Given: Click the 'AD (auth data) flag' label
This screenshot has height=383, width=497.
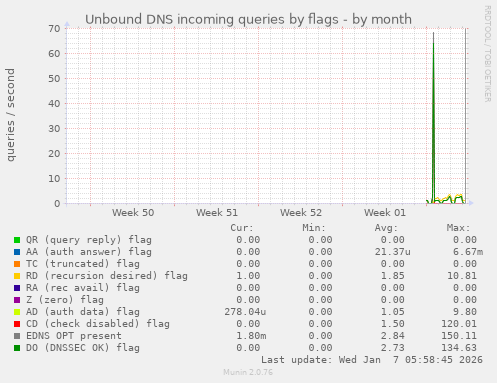Looking at the screenshot, I should tap(83, 312).
